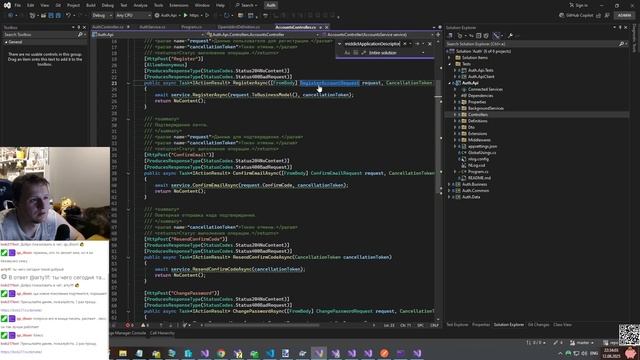Screen dimensions: 640x360
Task: Select the Program.cs file in Solution Explorer
Action: [478, 171]
